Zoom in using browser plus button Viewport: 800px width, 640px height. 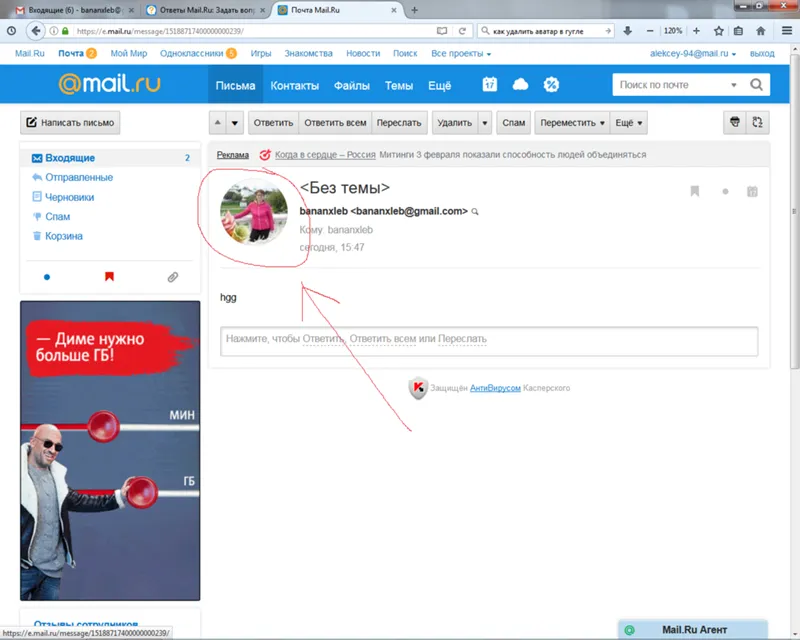click(696, 31)
